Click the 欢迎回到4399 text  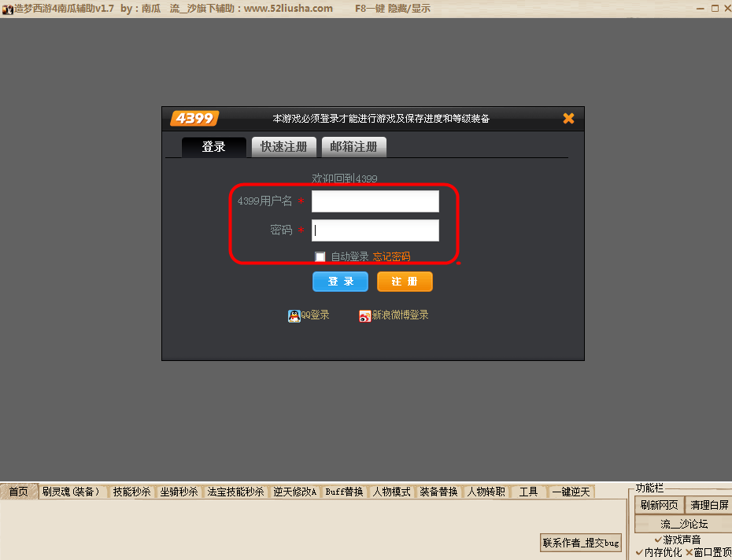345,179
